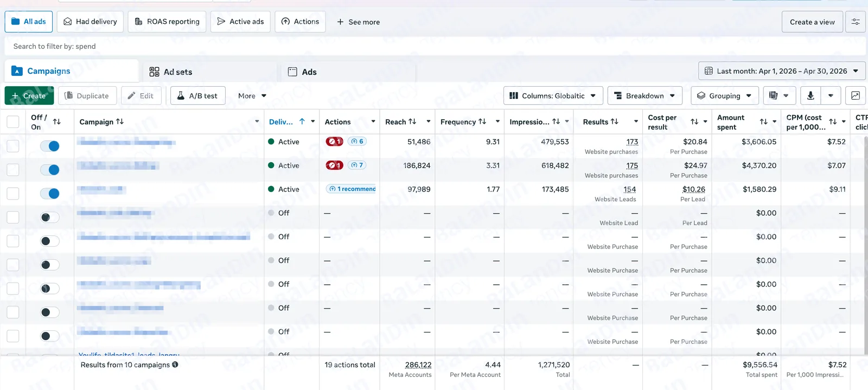Select the Campaigns tab
Screen dimensions: 868x390
click(x=72, y=71)
